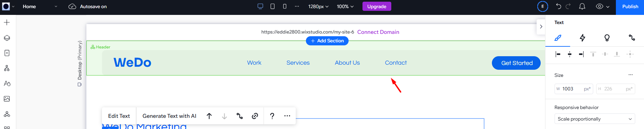Expand the Home page dropdown

[56, 6]
